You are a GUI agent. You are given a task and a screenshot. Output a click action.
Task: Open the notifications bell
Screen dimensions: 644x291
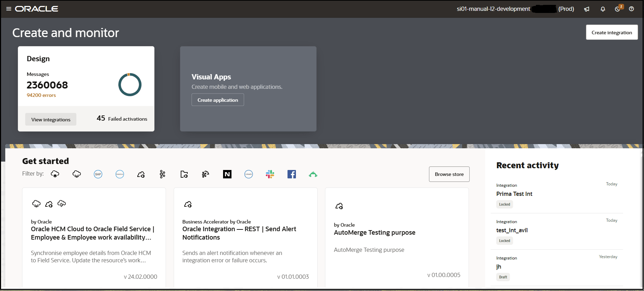point(603,9)
